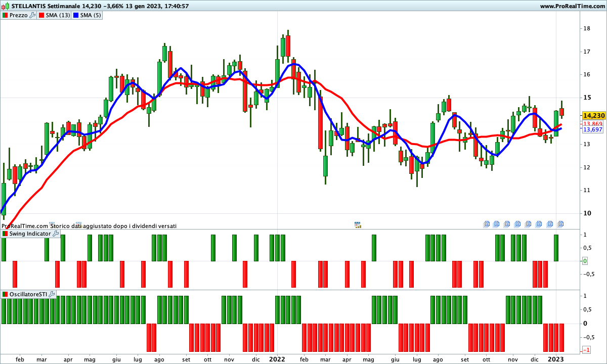Click the www.ProRealTime.com link
This screenshot has height=364, width=607.
[x=572, y=6]
